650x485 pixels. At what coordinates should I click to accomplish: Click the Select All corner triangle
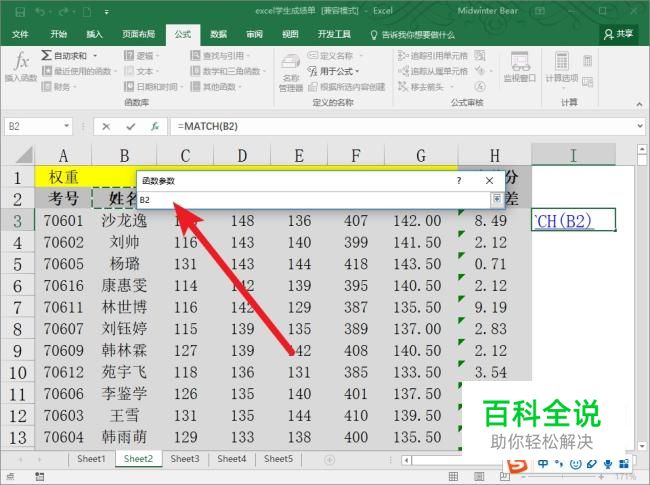[24, 155]
